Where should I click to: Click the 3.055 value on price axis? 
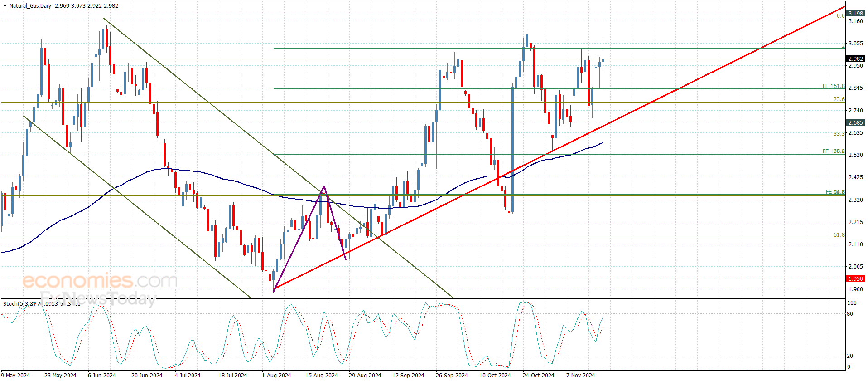[855, 44]
